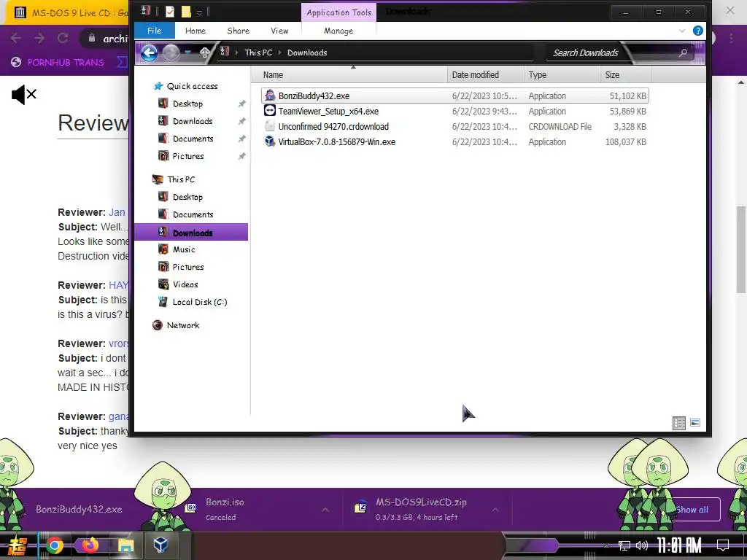Viewport: 747px width, 560px height.
Task: Sort files by Date modified column
Action: (x=485, y=75)
